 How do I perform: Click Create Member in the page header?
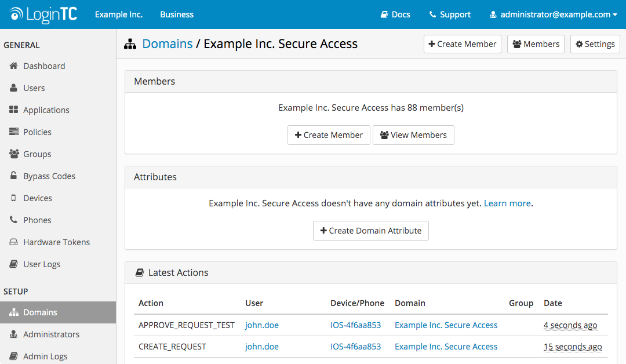click(463, 44)
